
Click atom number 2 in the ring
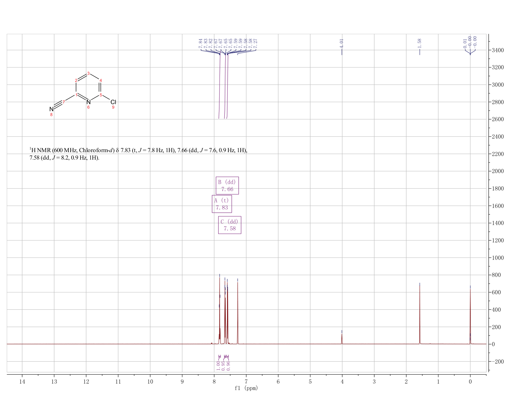pyautogui.click(x=76, y=80)
